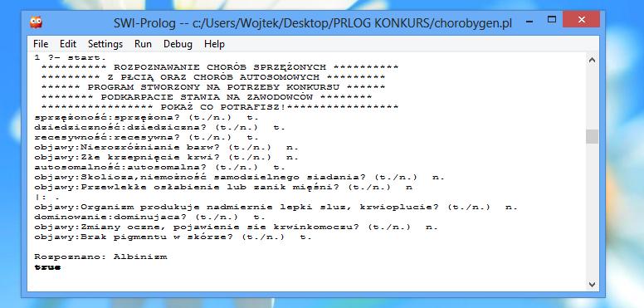Click the 'objawy:Skolioza' question line
The width and height of the screenshot is (644, 308).
[x=239, y=178]
